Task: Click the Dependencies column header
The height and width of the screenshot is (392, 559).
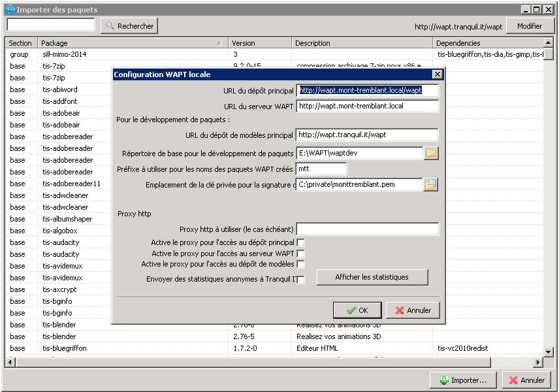Action: 490,43
